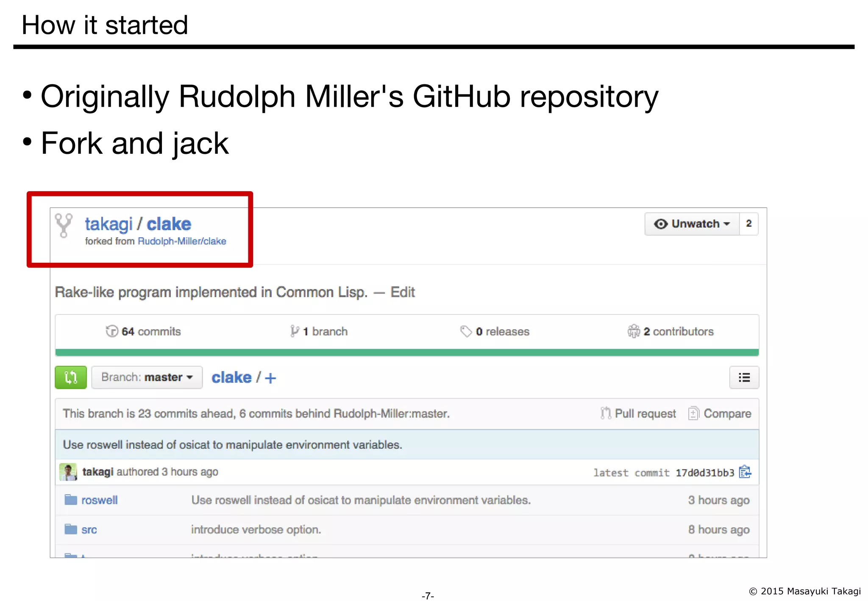Click the list view icon button
The width and height of the screenshot is (868, 601).
[744, 377]
